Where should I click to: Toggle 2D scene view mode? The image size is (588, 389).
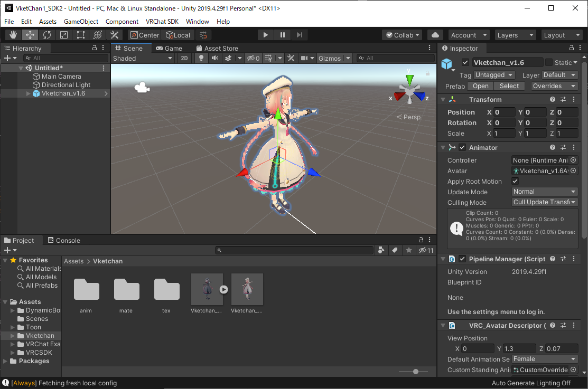[x=184, y=58]
